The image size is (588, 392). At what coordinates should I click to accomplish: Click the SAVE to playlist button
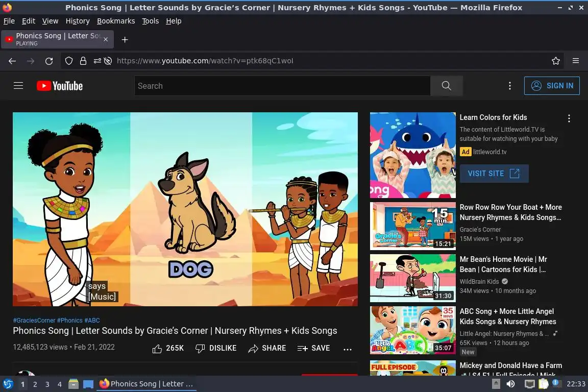[x=313, y=349]
